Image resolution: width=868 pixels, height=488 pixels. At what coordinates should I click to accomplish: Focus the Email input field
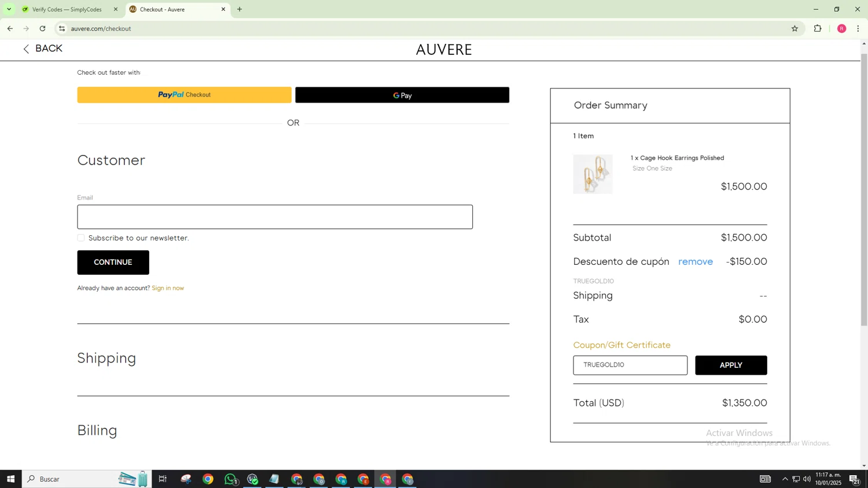[275, 217]
